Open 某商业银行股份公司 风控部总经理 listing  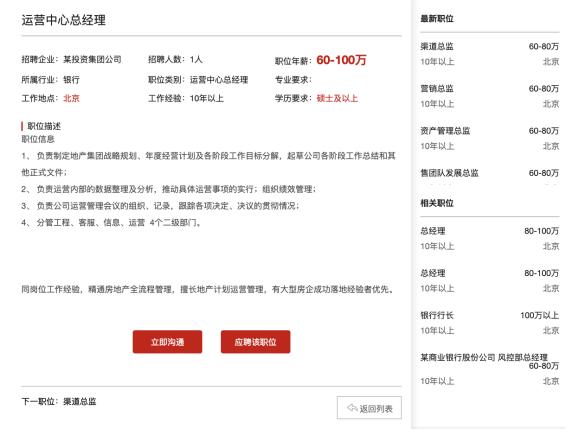[x=484, y=358]
